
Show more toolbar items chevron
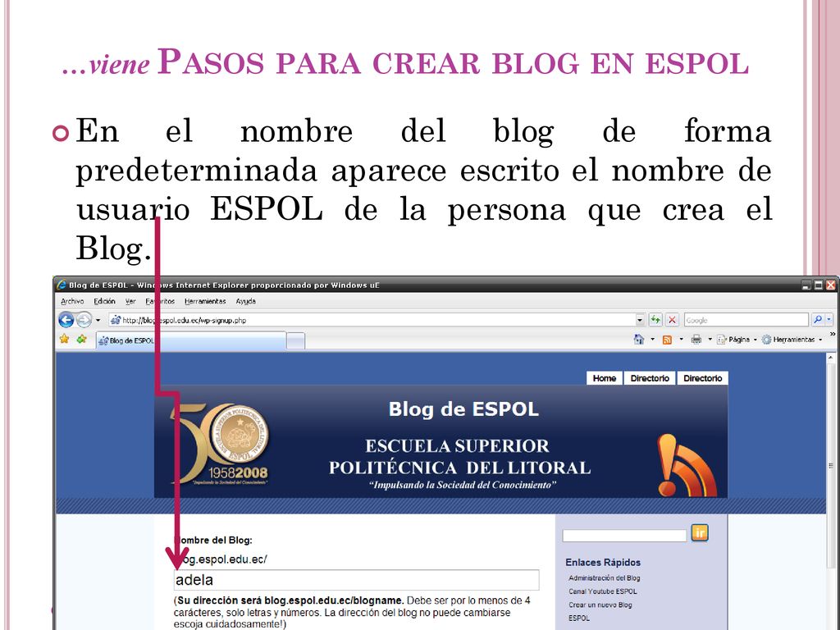pos(832,335)
